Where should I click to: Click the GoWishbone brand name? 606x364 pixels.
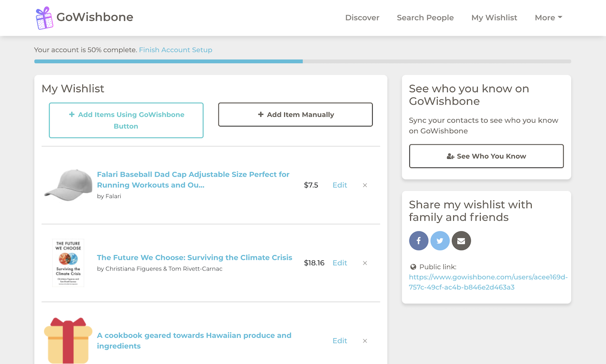point(95,17)
